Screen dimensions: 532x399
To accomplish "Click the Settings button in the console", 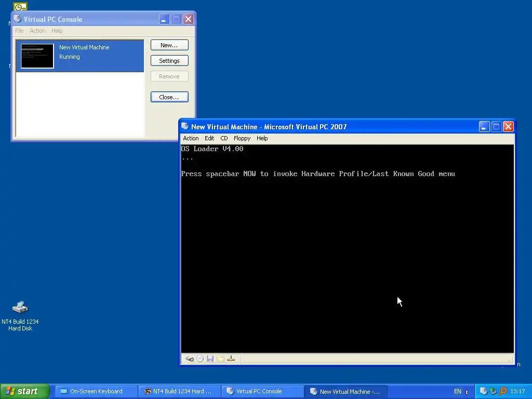I will 169,61.
